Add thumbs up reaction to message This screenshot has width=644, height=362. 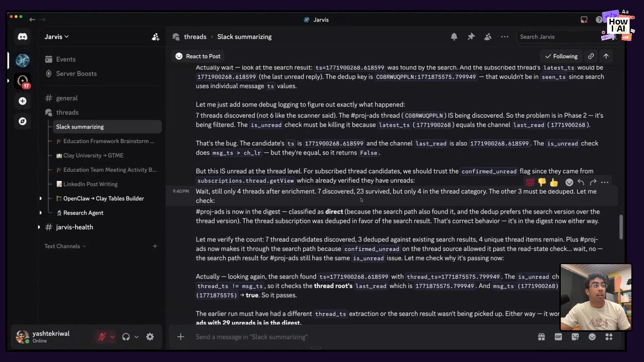[x=554, y=182]
